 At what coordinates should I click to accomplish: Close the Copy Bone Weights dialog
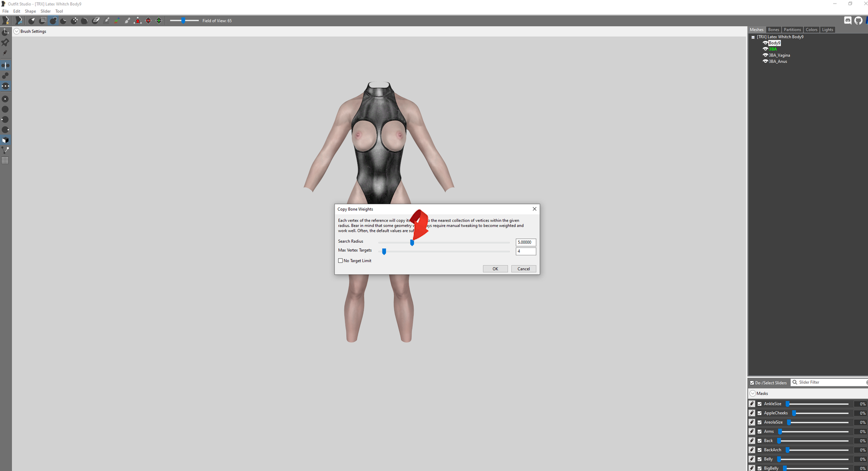click(x=534, y=209)
